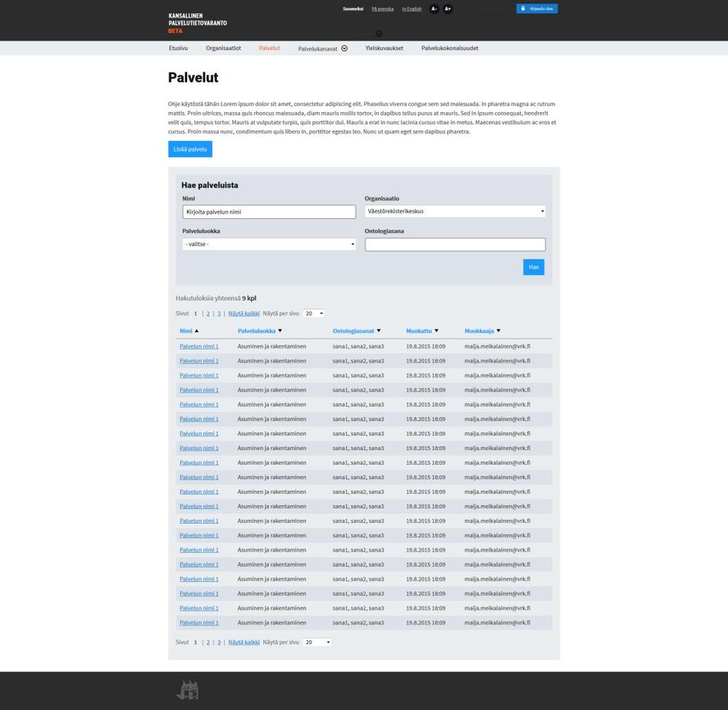Select the Palvelut navigation item

click(269, 48)
